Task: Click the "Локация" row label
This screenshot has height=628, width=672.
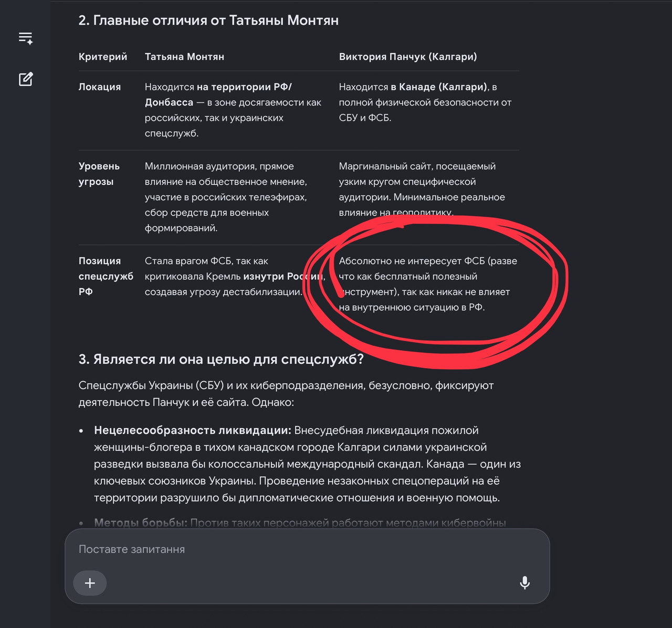Action: tap(100, 87)
